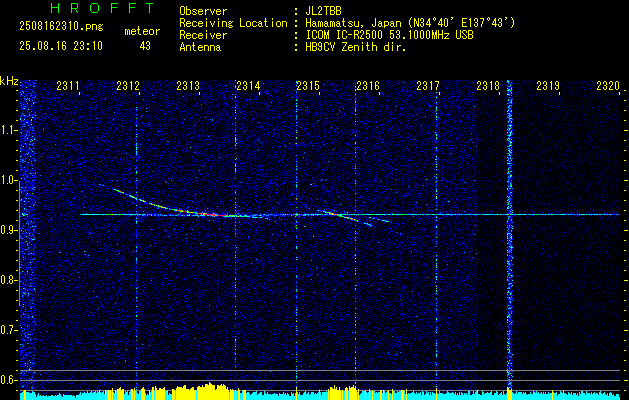The image size is (629, 400).
Task: Click the 2319 time marker
Action: 548,85
